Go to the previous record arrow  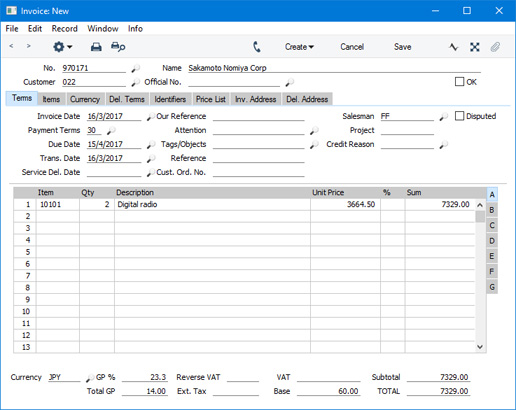(x=11, y=46)
